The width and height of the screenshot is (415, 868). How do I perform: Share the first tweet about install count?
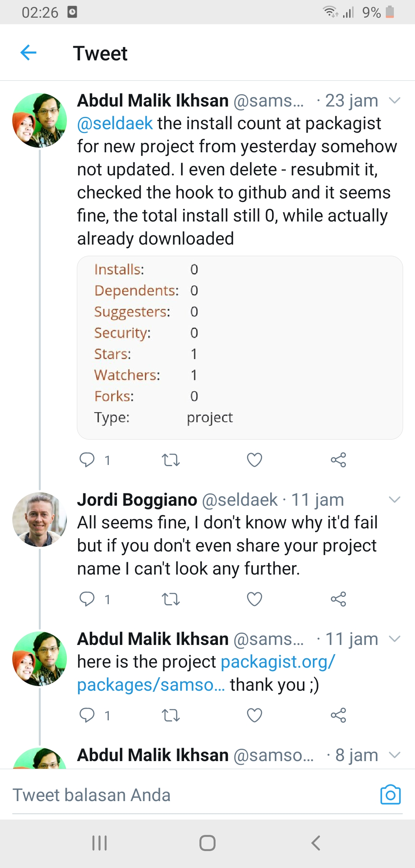click(339, 460)
